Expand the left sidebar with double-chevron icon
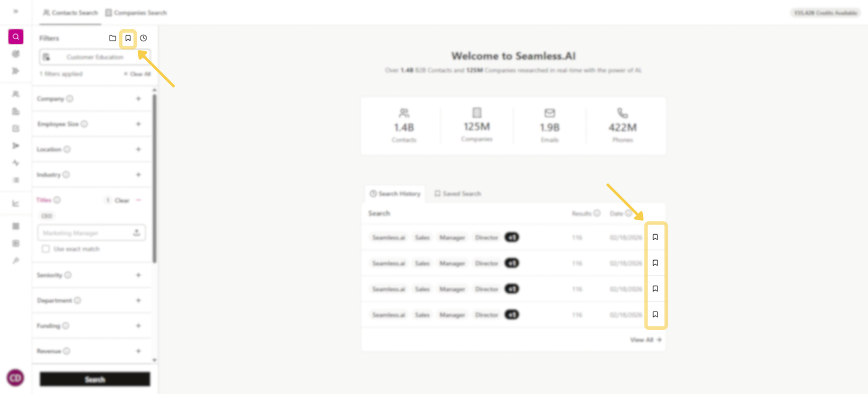The height and width of the screenshot is (394, 868). (16, 11)
